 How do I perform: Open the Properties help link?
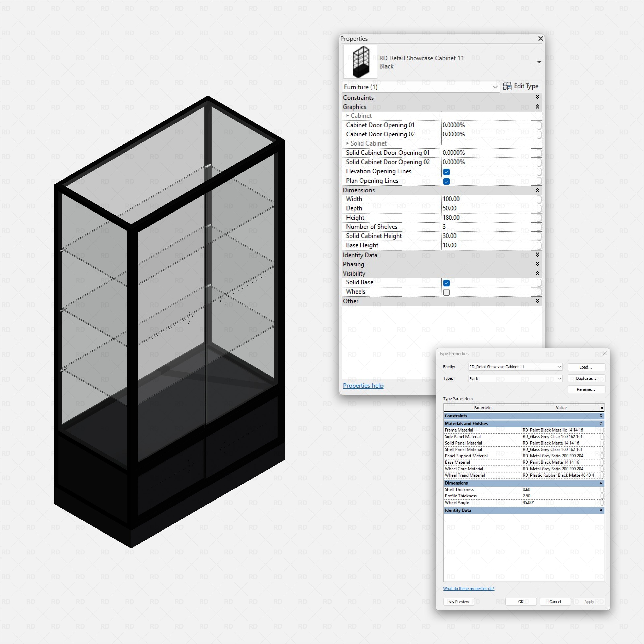point(363,385)
